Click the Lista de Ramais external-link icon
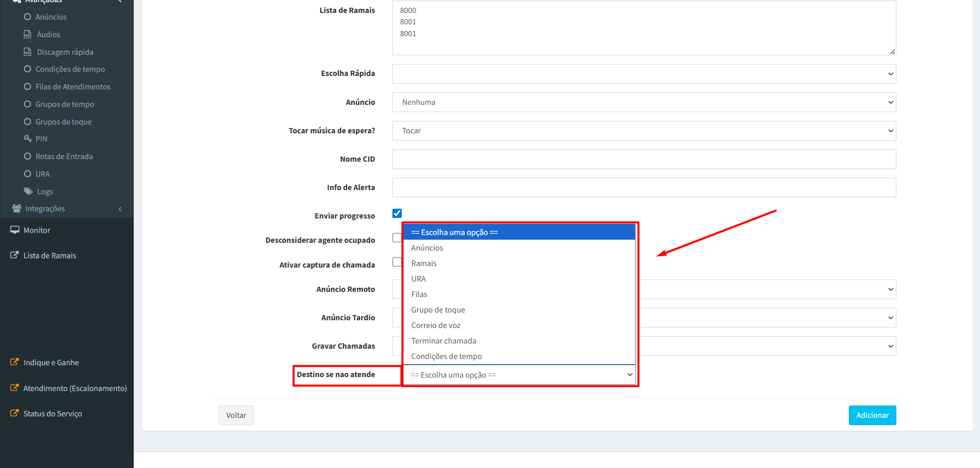The height and width of the screenshot is (468, 980). (x=14, y=256)
